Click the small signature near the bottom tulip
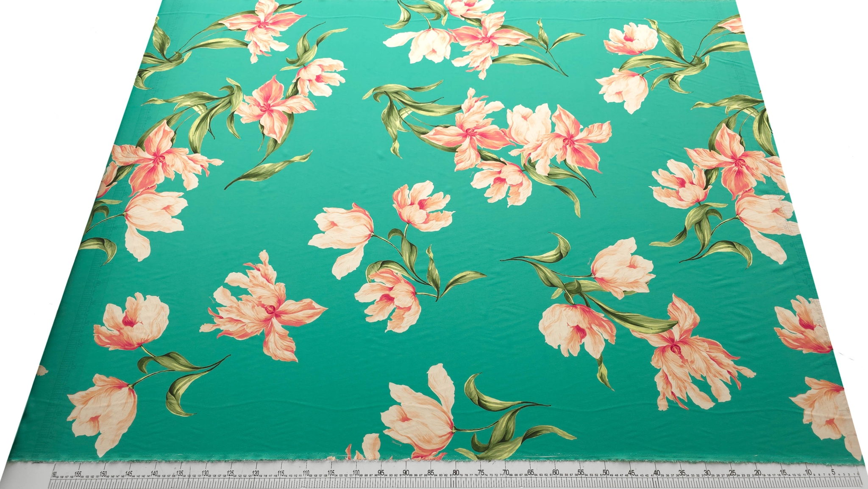The image size is (868, 489). pos(396,444)
